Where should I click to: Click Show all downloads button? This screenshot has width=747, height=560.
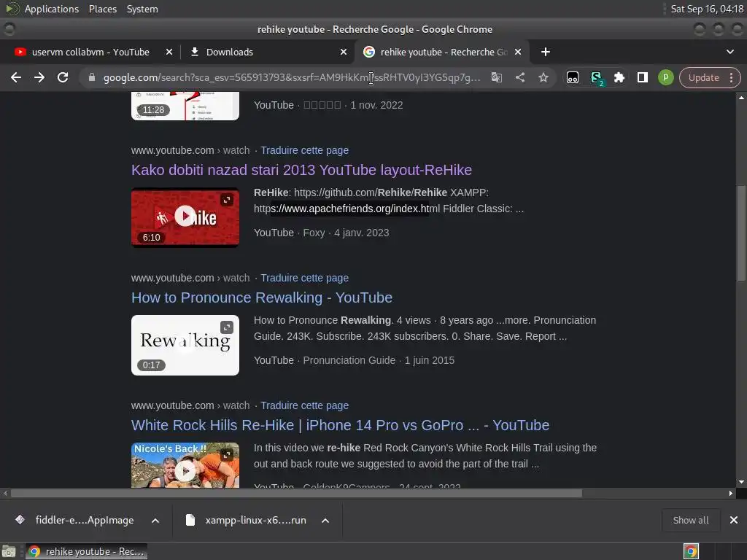[690, 520]
